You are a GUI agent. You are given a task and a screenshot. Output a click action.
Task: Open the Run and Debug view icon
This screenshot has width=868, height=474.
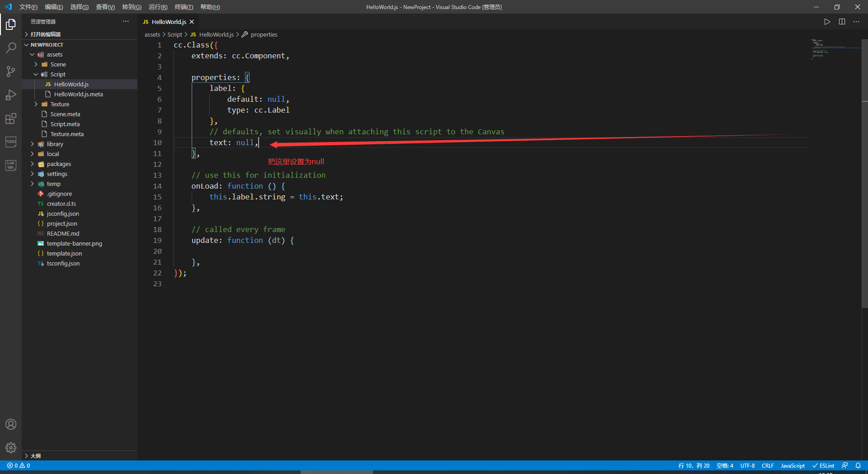(11, 95)
